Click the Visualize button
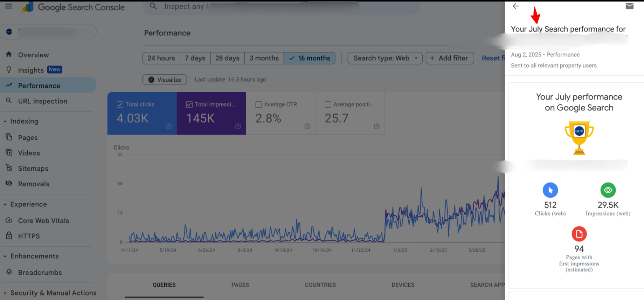 165,80
